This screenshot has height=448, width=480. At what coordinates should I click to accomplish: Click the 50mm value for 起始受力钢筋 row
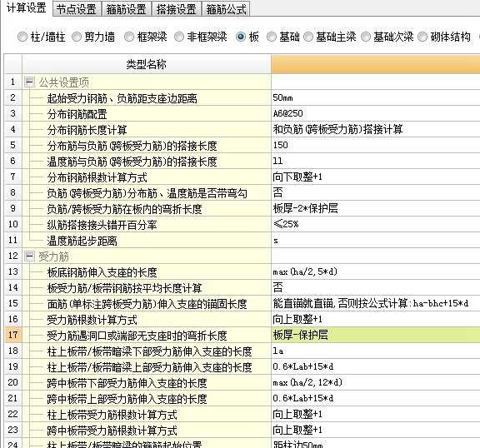tap(375, 98)
